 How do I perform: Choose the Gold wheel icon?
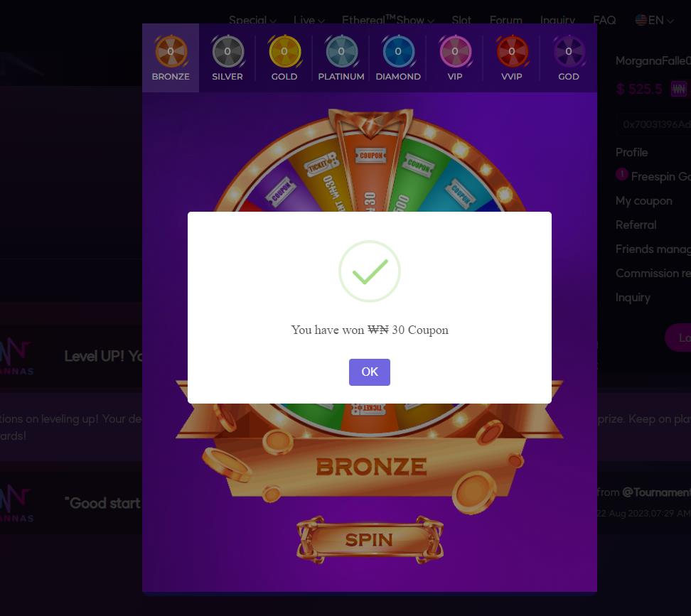pos(284,52)
